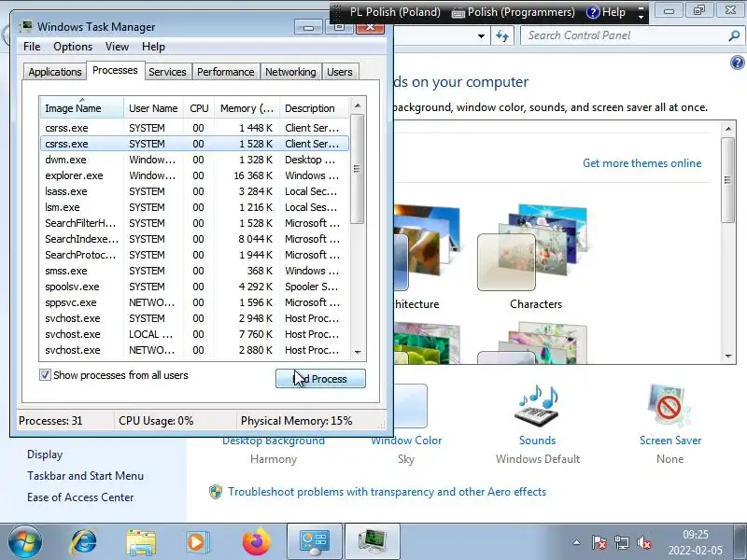Click the Control Panel help question icon

pos(737,63)
